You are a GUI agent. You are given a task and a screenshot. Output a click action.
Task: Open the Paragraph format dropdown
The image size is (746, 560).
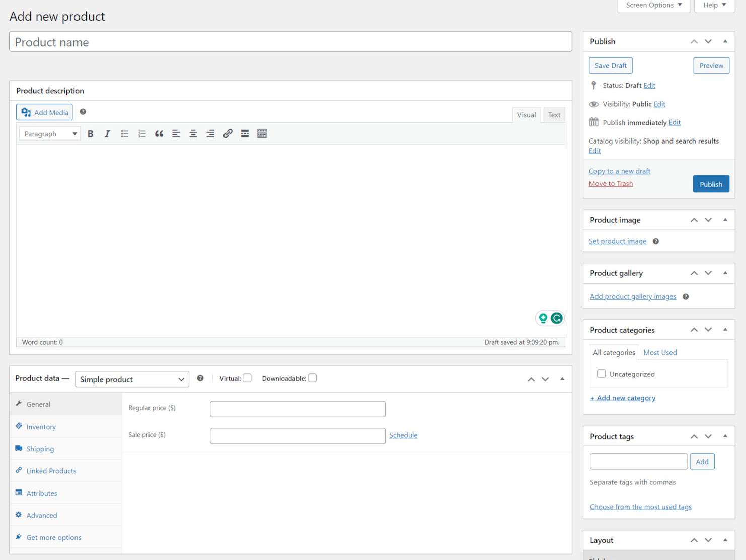(x=50, y=134)
